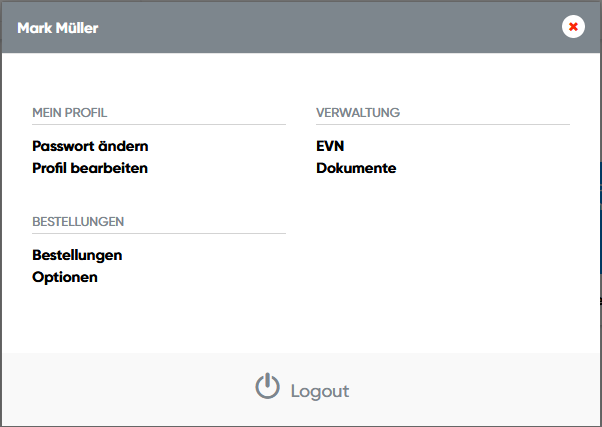The image size is (602, 427).
Task: Click the VERWALTUNG section heading
Action: pyautogui.click(x=358, y=113)
